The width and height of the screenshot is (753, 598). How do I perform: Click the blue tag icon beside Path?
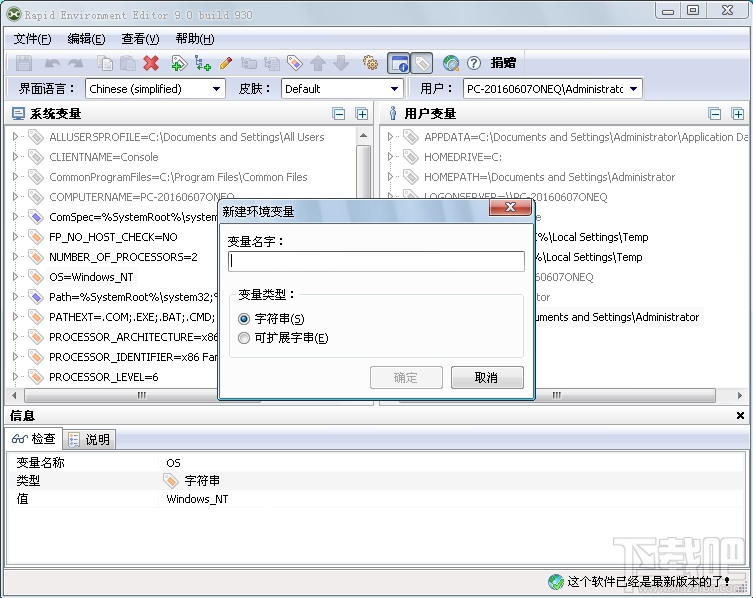[x=36, y=297]
